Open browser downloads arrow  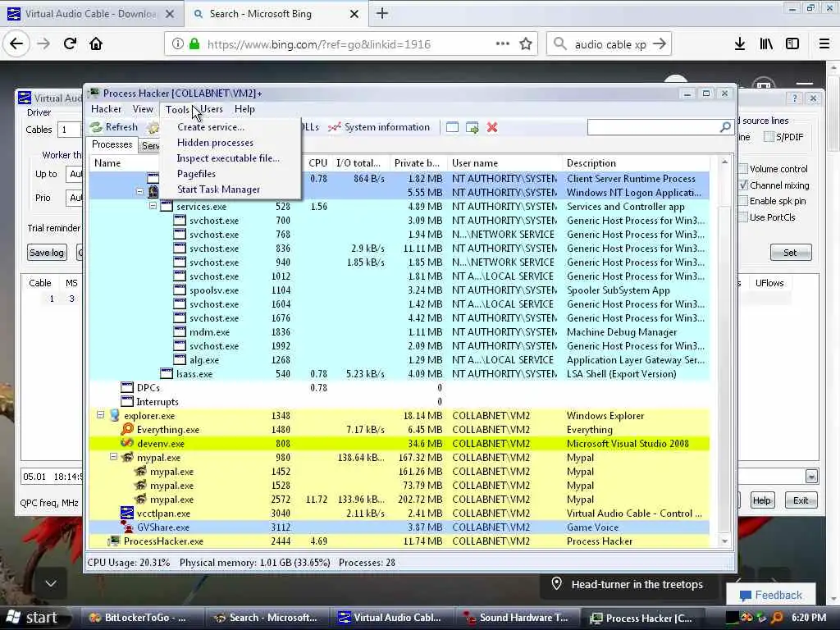pyautogui.click(x=740, y=44)
